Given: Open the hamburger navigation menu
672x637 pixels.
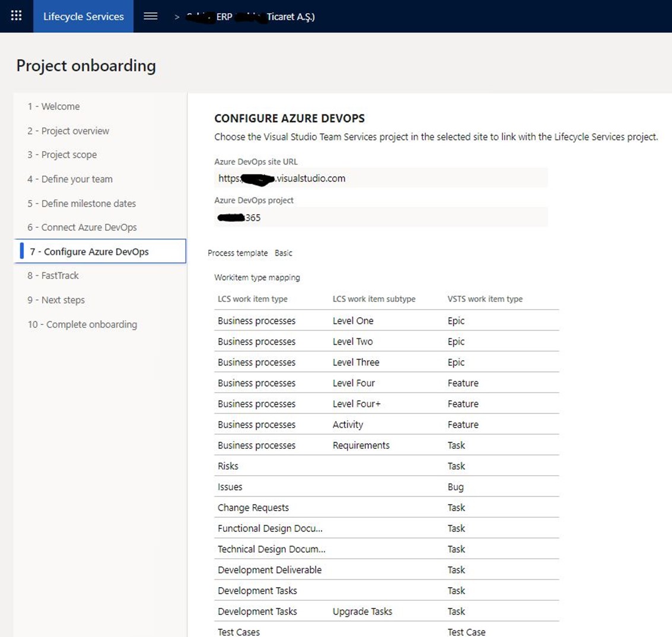Looking at the screenshot, I should pos(151,16).
